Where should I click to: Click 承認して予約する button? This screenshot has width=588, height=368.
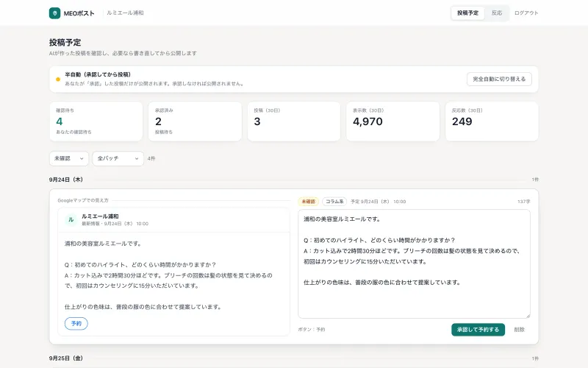click(478, 330)
